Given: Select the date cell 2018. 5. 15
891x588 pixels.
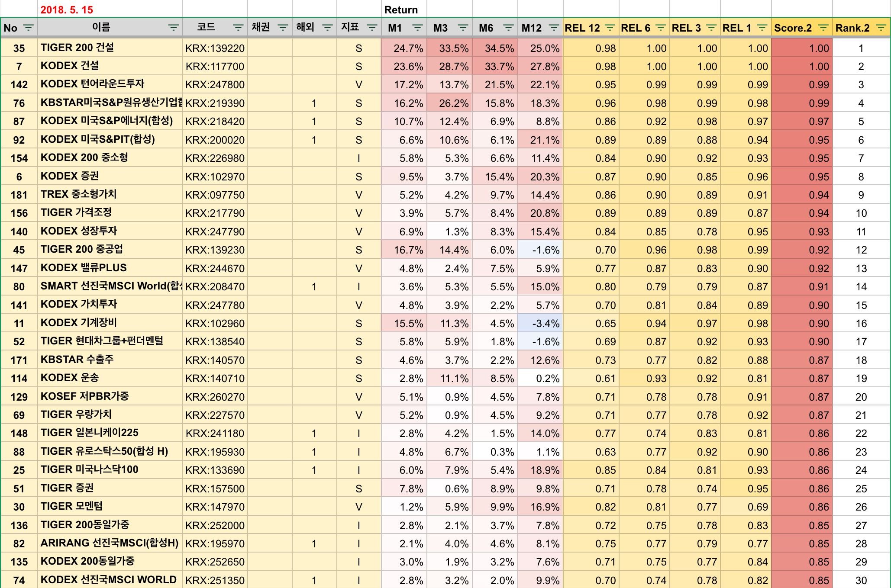Looking at the screenshot, I should click(110, 10).
